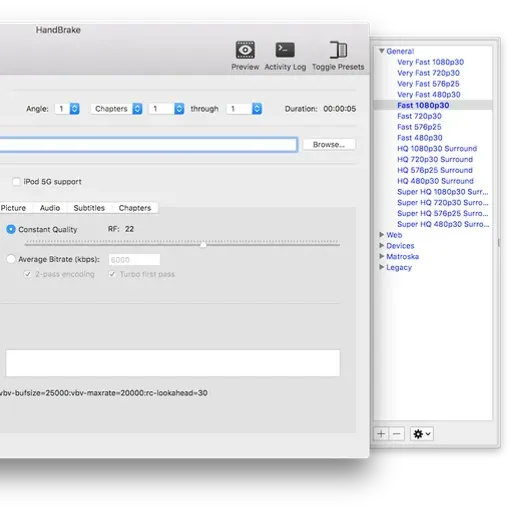Add a new preset with plus button

click(x=381, y=434)
